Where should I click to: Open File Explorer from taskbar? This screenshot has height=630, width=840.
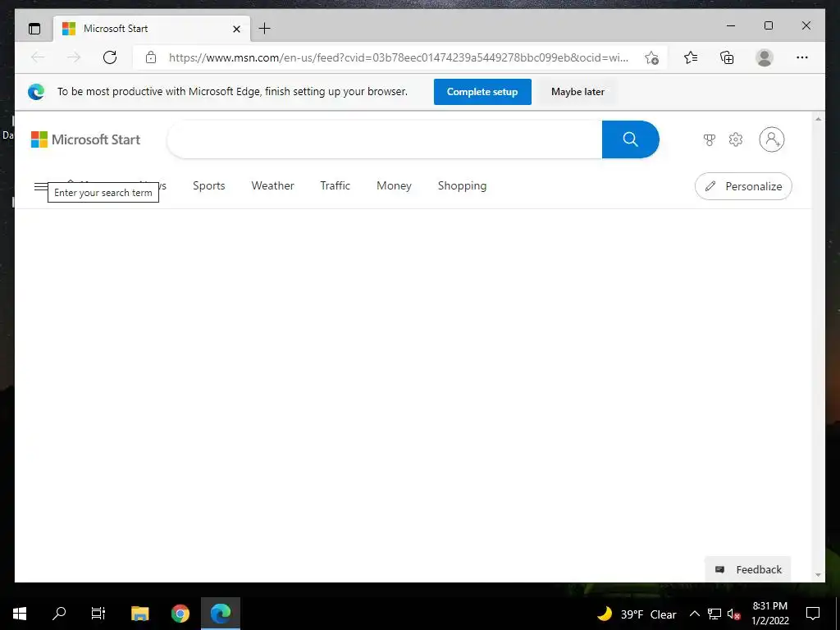(139, 614)
